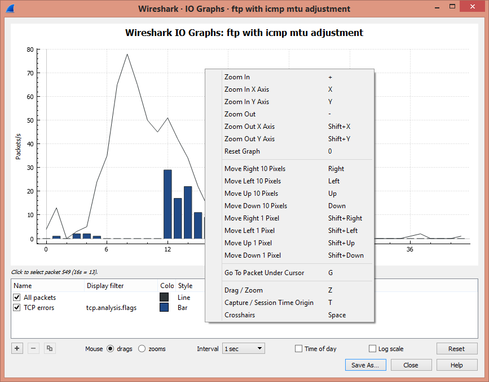Select the Mouse zooms radio button
The width and height of the screenshot is (489, 382).
[142, 349]
